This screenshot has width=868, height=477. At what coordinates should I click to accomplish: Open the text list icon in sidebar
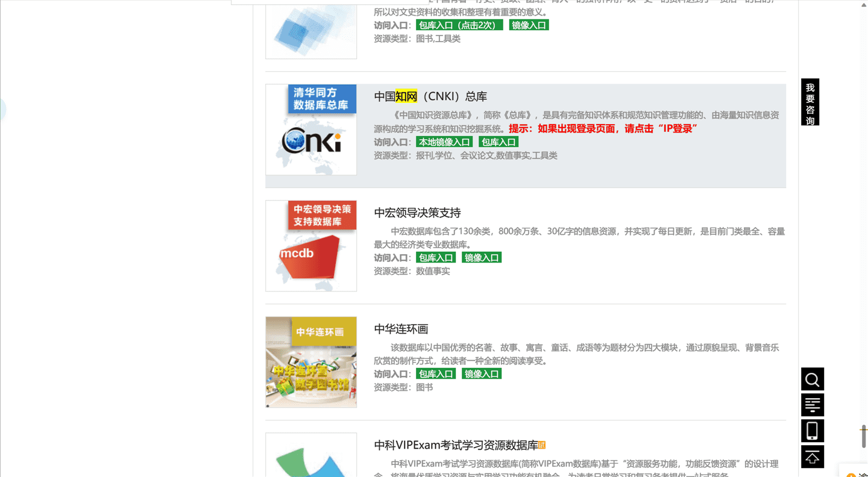pos(812,405)
